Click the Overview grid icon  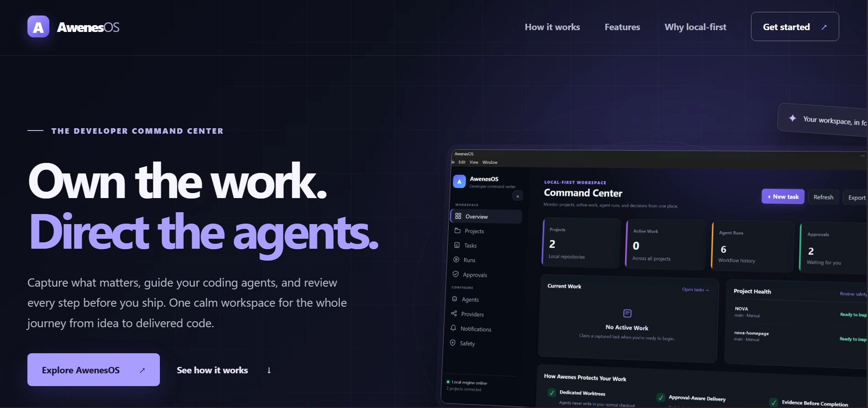coord(458,216)
